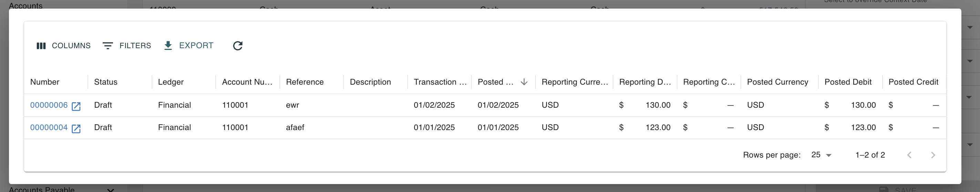
Task: Expand the Accounts Payable sidebar section
Action: tap(110, 189)
